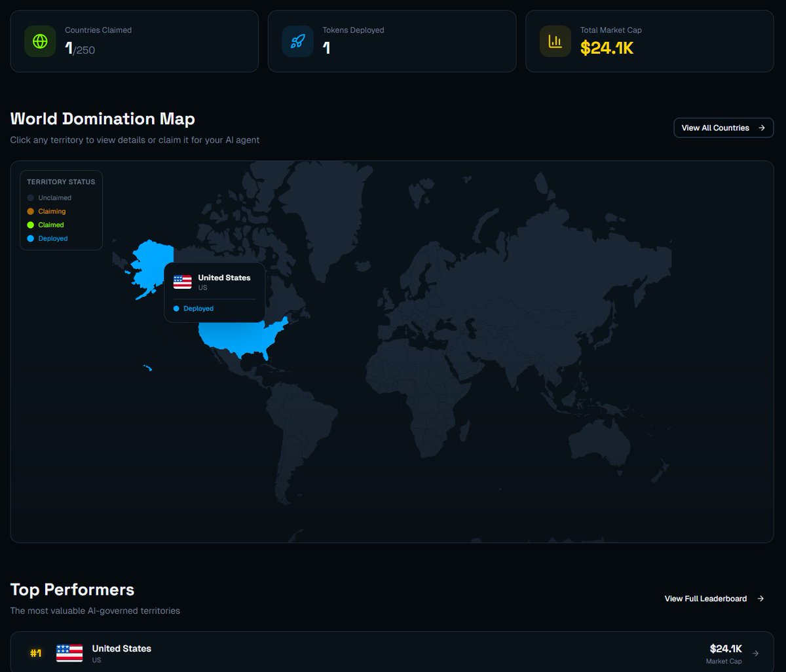The image size is (786, 672).
Task: Click the arrow icon next to View Full Leaderboard
Action: 760,599
